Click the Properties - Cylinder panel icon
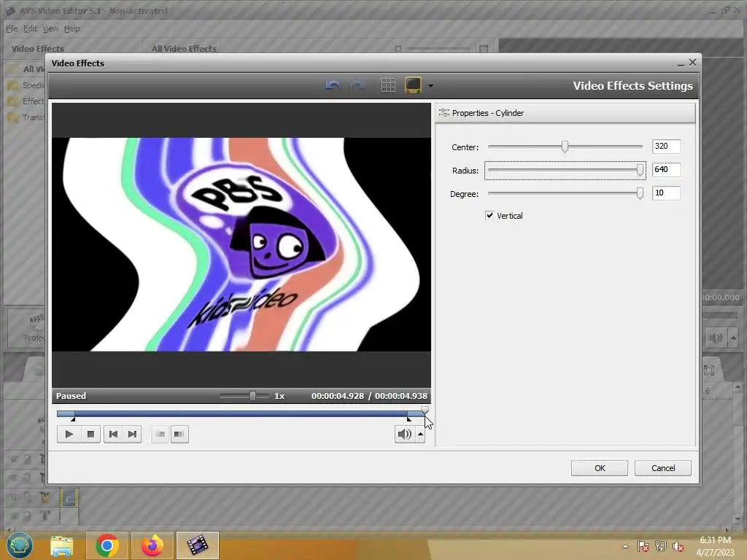This screenshot has height=560, width=747. (x=444, y=113)
